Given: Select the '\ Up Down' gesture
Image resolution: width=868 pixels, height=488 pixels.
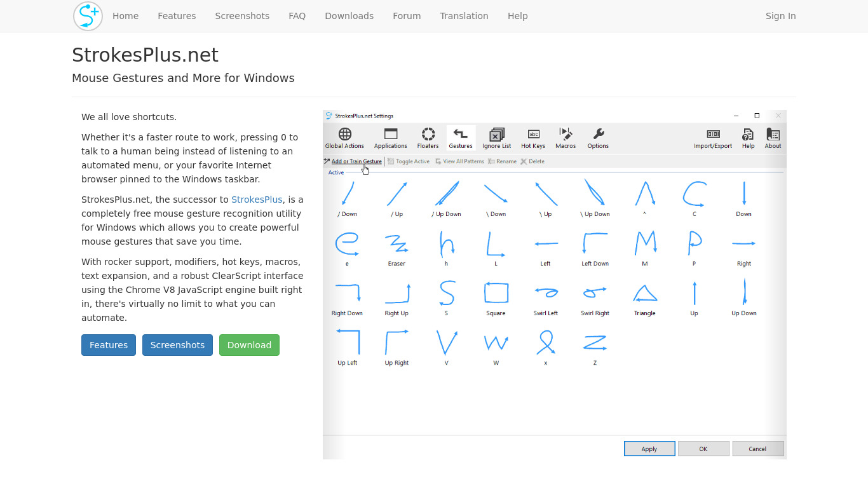Looking at the screenshot, I should 595,198.
